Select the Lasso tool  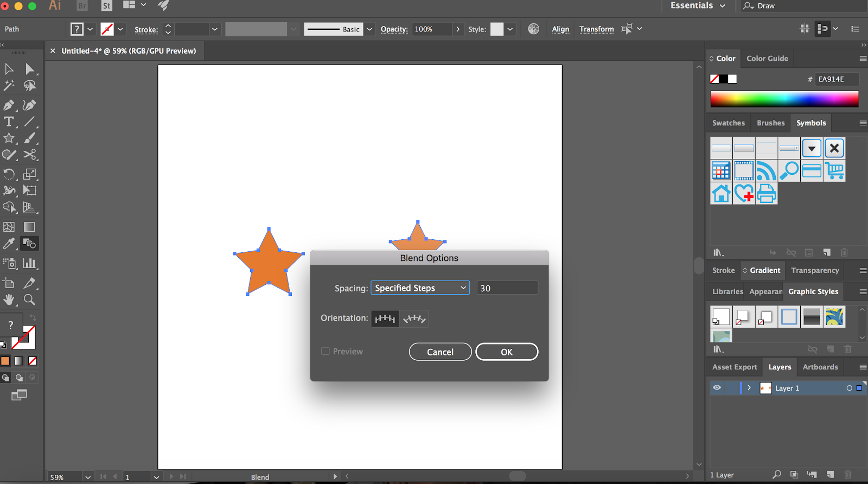[30, 86]
